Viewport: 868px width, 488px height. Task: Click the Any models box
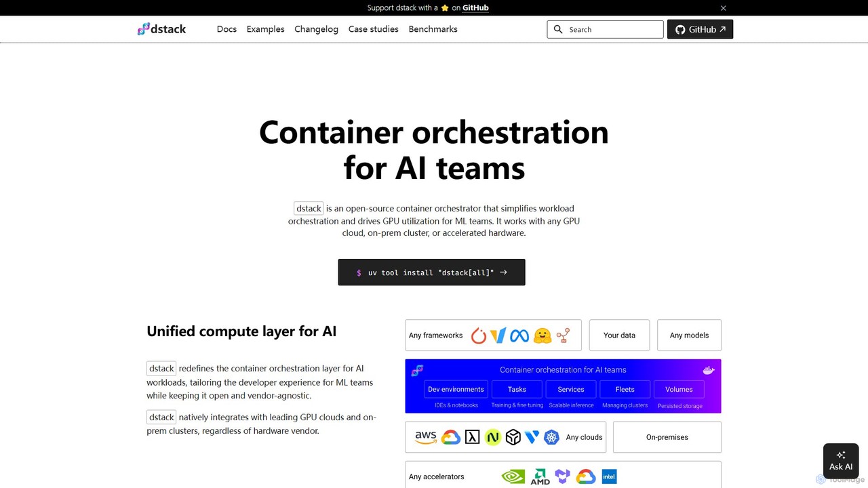point(689,335)
